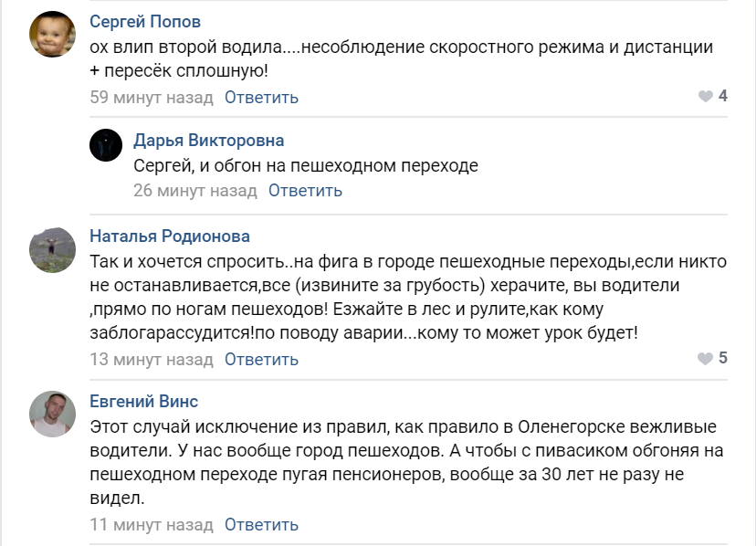
Task: Click the '26 минут назад' timestamp
Action: pos(194,191)
